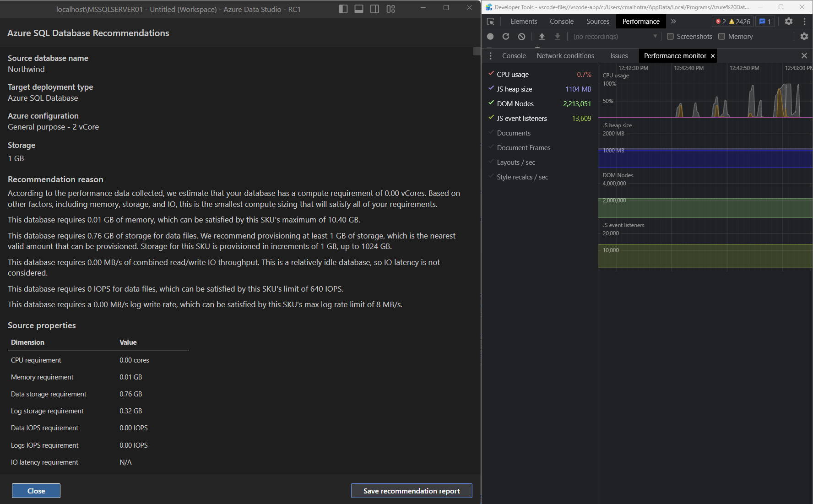Switch to the Network conditions tab
Screen dimensions: 813x504
(565, 55)
